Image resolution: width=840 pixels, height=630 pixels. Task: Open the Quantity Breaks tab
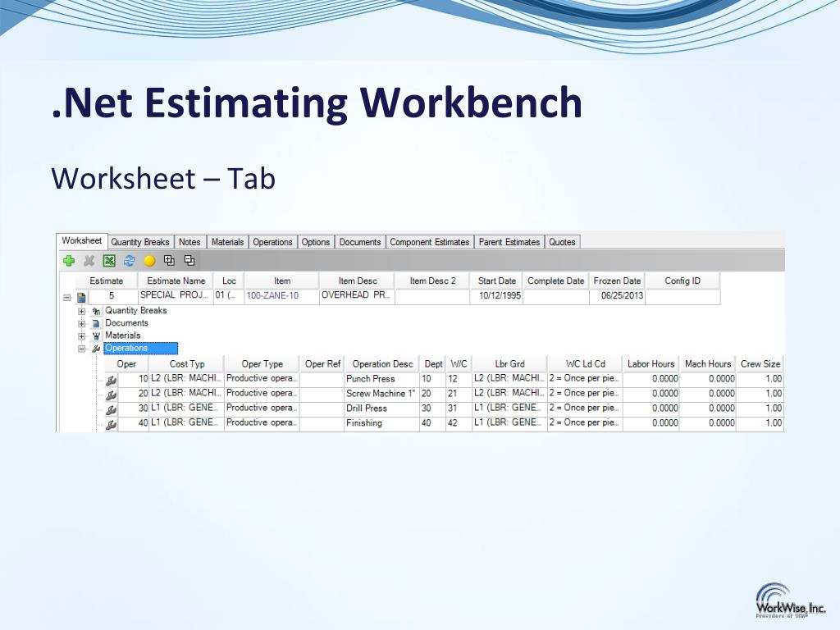(140, 242)
